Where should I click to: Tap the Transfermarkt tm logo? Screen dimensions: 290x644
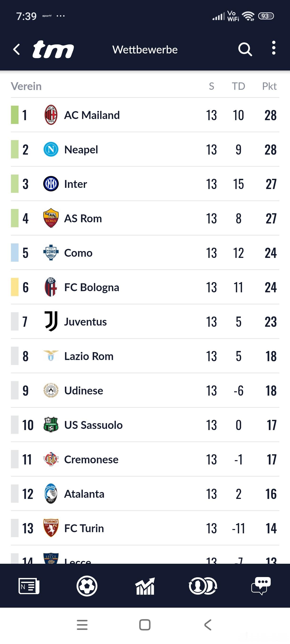pyautogui.click(x=53, y=49)
